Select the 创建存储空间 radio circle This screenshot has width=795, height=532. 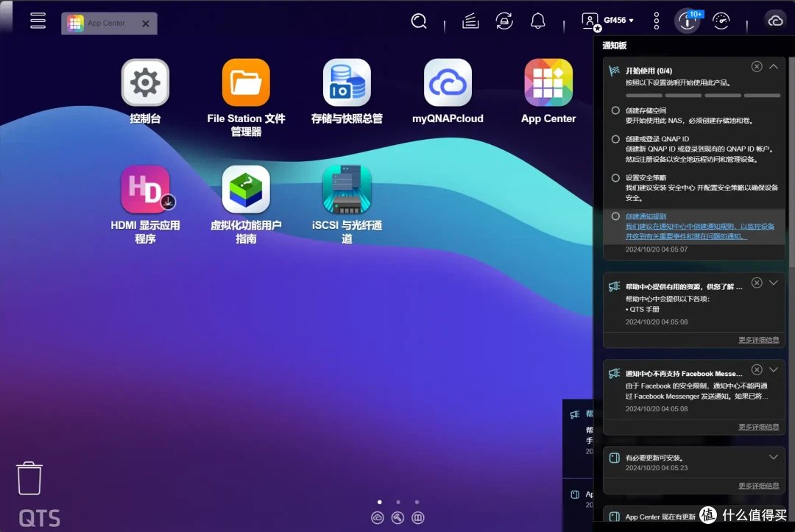(x=615, y=110)
